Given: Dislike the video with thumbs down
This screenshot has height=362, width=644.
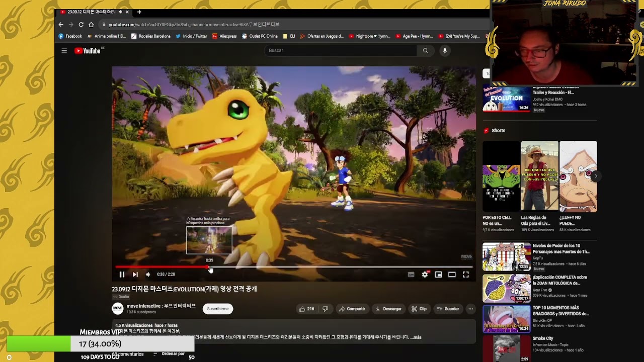Looking at the screenshot, I should coord(325,309).
